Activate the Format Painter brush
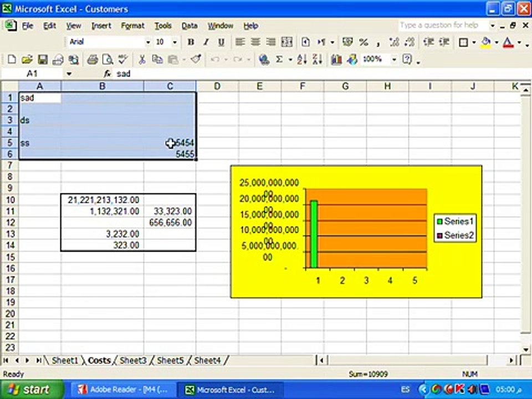This screenshot has width=532, height=399. coord(196,59)
